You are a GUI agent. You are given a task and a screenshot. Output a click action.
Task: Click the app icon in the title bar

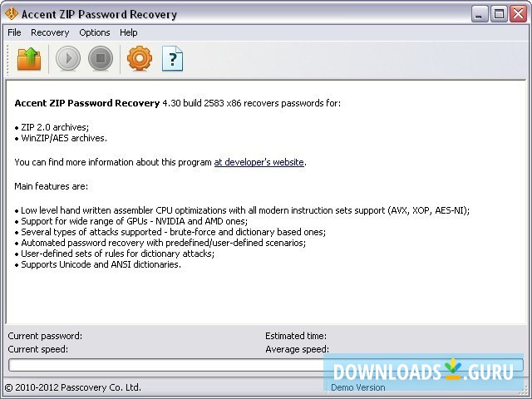point(11,14)
